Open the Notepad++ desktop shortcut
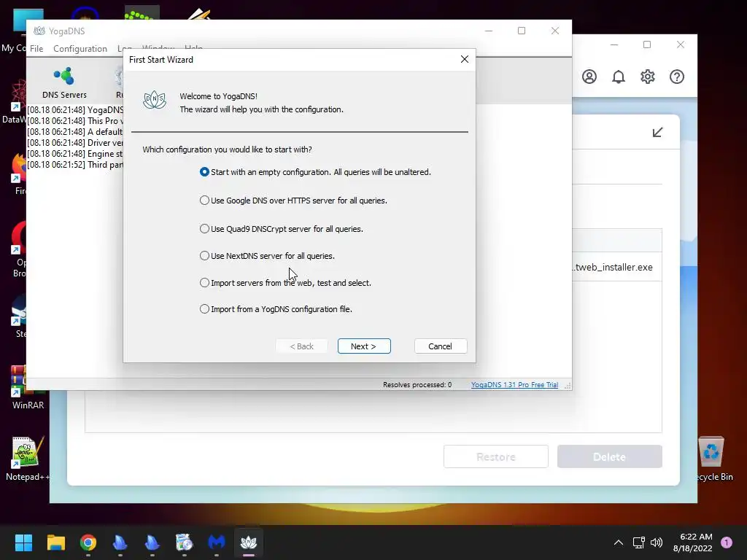The image size is (747, 560). pos(26,459)
